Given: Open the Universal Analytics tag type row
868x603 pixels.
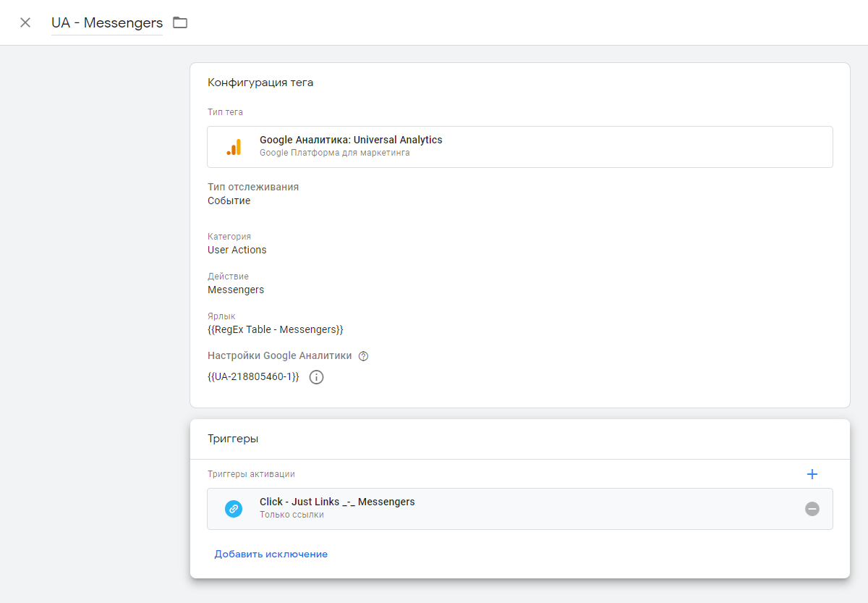Looking at the screenshot, I should (519, 147).
